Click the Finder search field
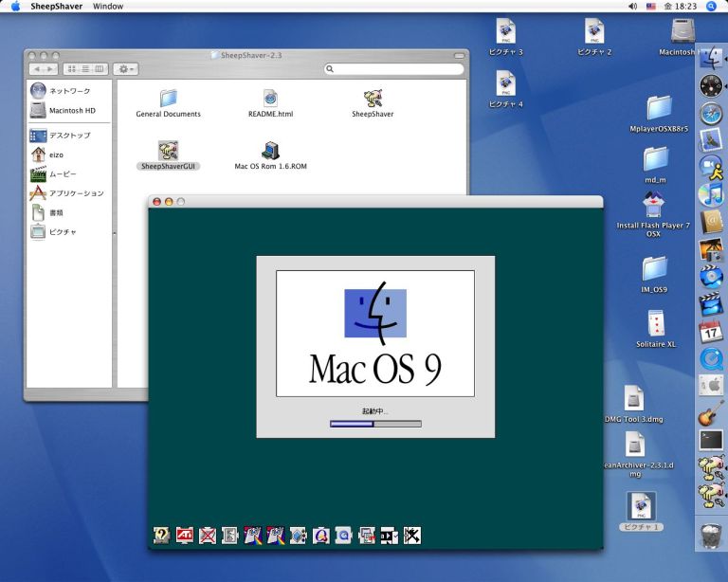728x582 pixels. point(393,69)
